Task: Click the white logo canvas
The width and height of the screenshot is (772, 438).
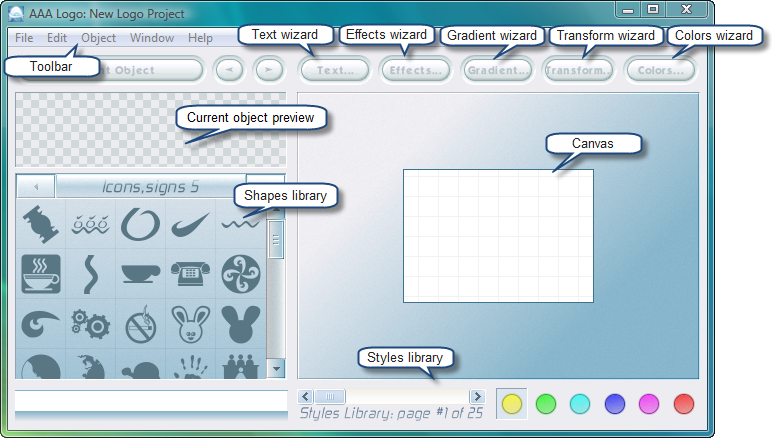Action: click(498, 236)
